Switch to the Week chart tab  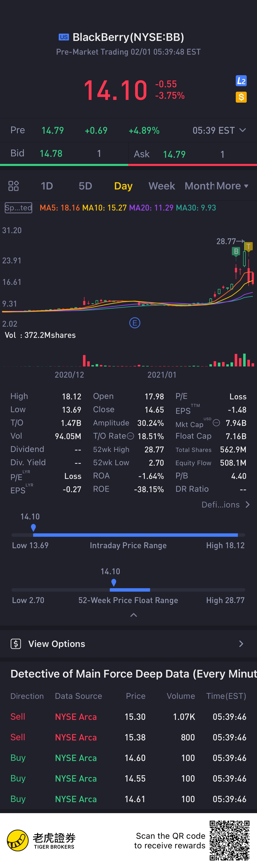point(162,186)
